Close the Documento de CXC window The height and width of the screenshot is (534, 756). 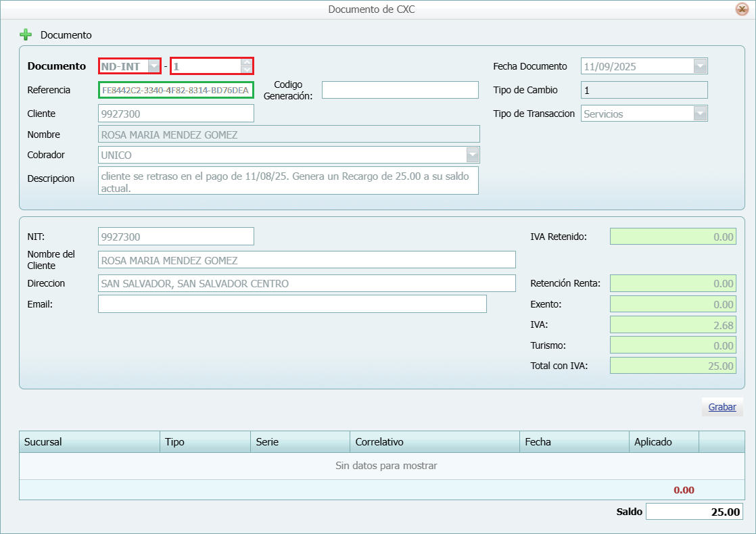click(x=741, y=9)
